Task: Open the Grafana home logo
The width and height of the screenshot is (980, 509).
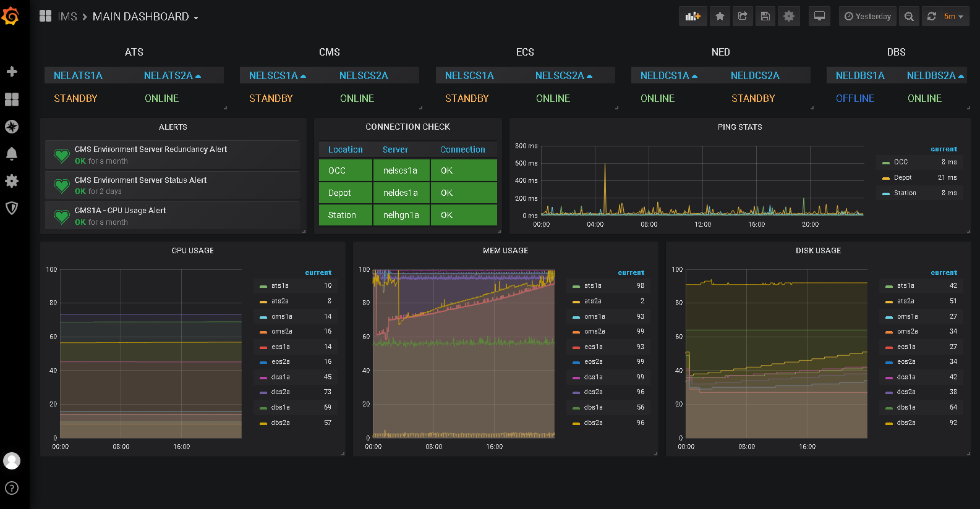Action: click(11, 16)
